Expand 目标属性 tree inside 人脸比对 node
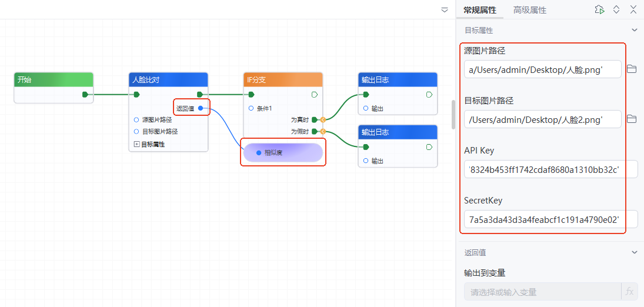Image resolution: width=644 pixels, height=307 pixels. tap(137, 144)
